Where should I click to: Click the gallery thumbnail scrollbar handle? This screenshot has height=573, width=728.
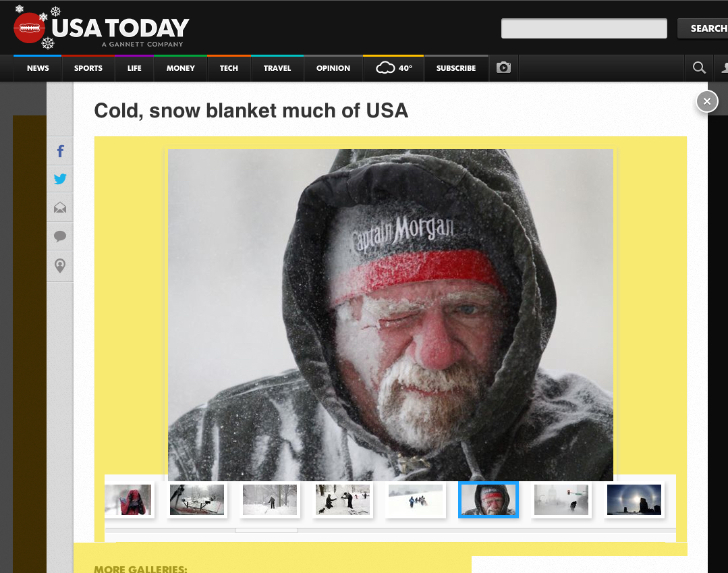pos(267,530)
